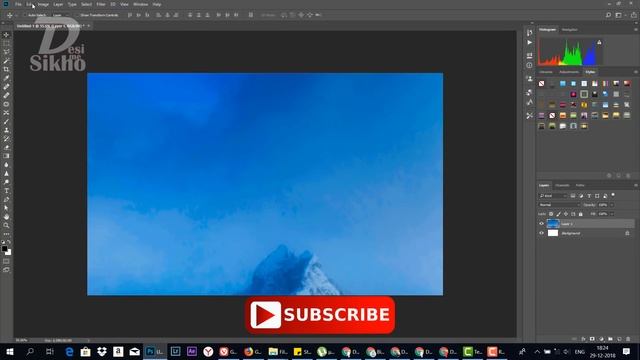Hide Layer 1 using eye icon
Image resolution: width=640 pixels, height=360 pixels.
(542, 224)
